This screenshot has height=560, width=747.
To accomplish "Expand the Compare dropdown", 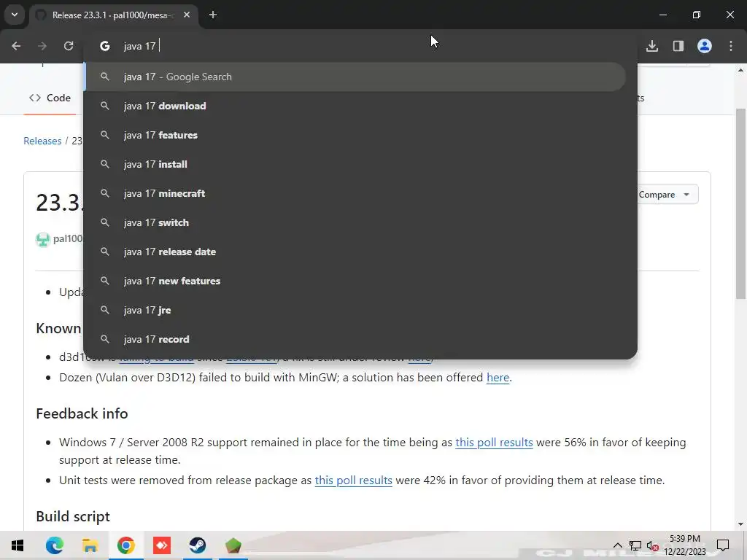I will pos(667,194).
